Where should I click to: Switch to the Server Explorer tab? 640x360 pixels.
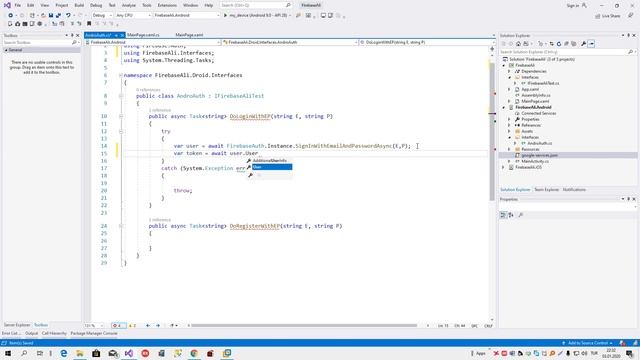point(17,325)
